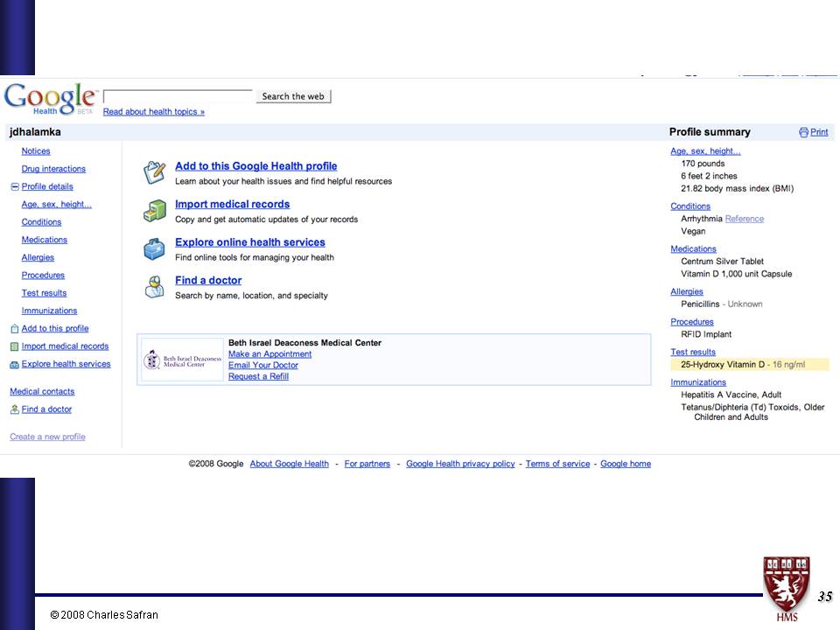This screenshot has height=630, width=840.
Task: Select Medications in the left sidebar
Action: click(x=45, y=240)
